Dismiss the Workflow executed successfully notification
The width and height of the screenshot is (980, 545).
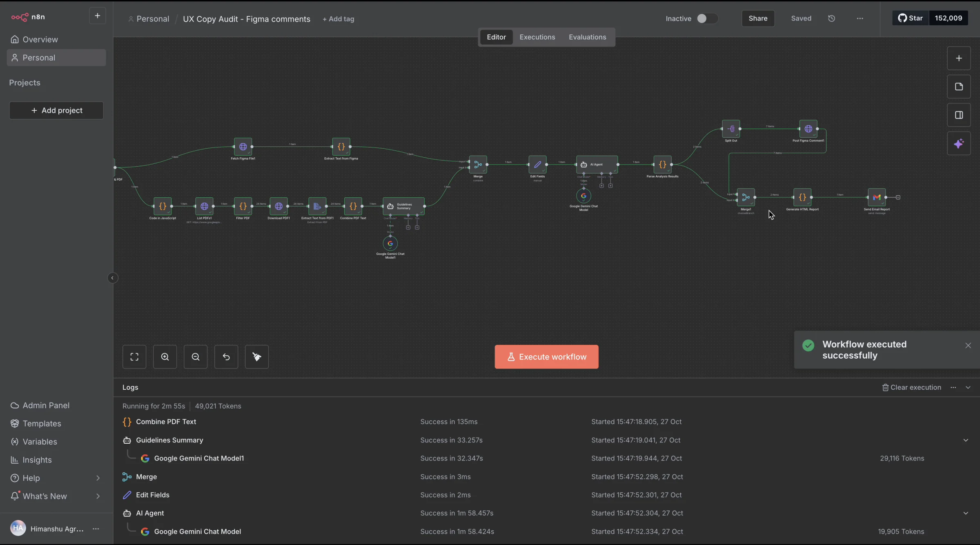(x=968, y=346)
